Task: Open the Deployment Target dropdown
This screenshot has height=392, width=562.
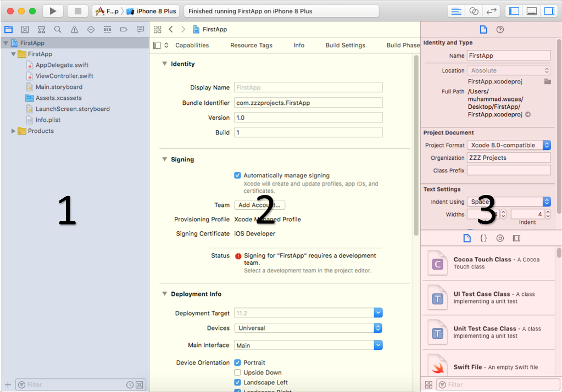Action: (378, 313)
